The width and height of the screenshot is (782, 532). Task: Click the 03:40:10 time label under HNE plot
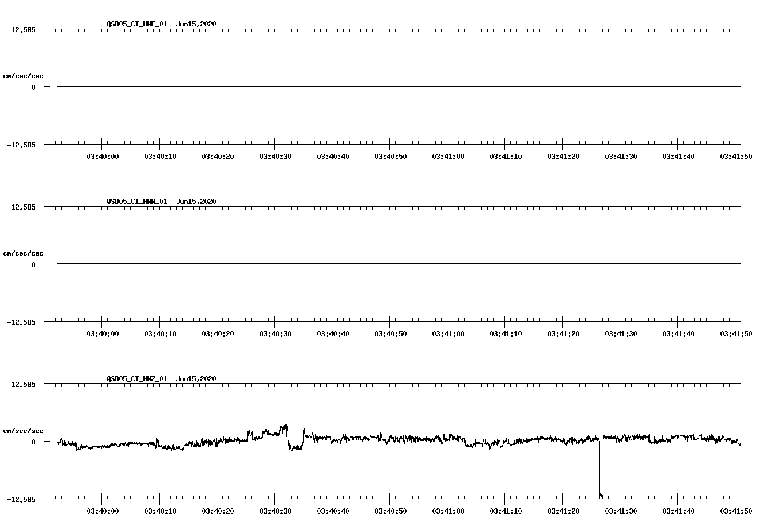tap(160, 156)
